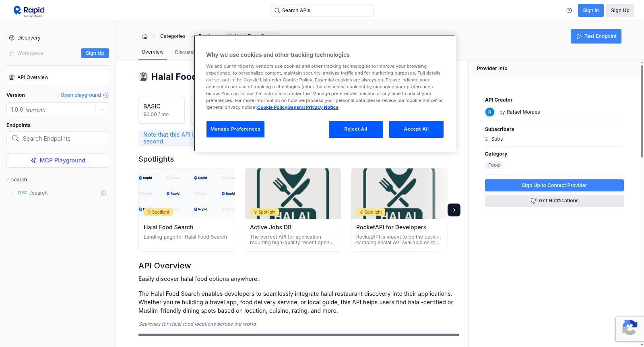Click the sidebar Workspace Sign Up button
The width and height of the screenshot is (644, 347).
click(x=95, y=53)
